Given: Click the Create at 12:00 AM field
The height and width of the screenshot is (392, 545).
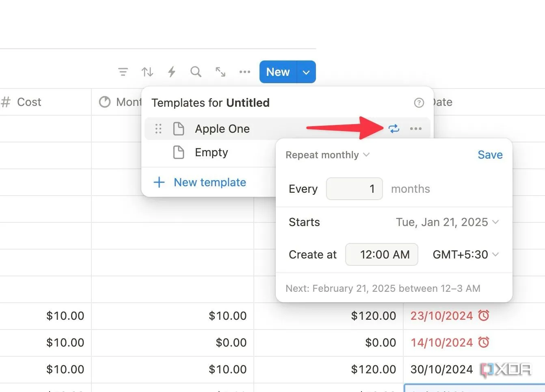Looking at the screenshot, I should click(381, 254).
